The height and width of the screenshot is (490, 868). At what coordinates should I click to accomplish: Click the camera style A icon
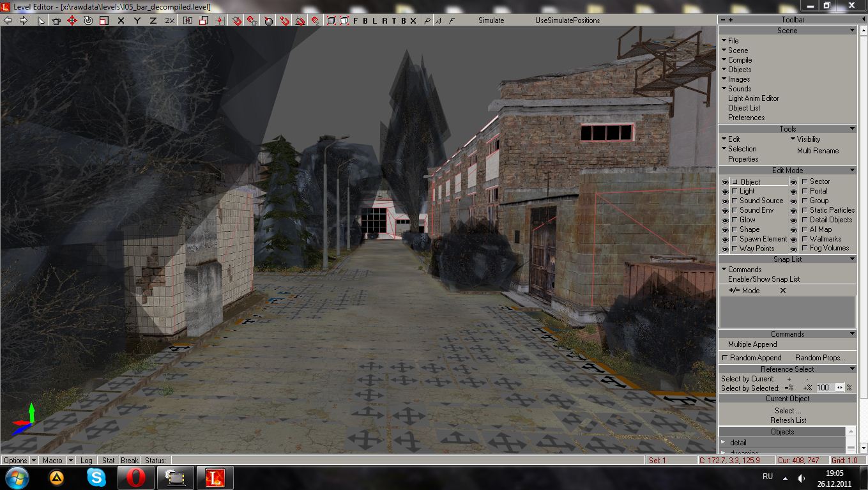click(x=439, y=20)
